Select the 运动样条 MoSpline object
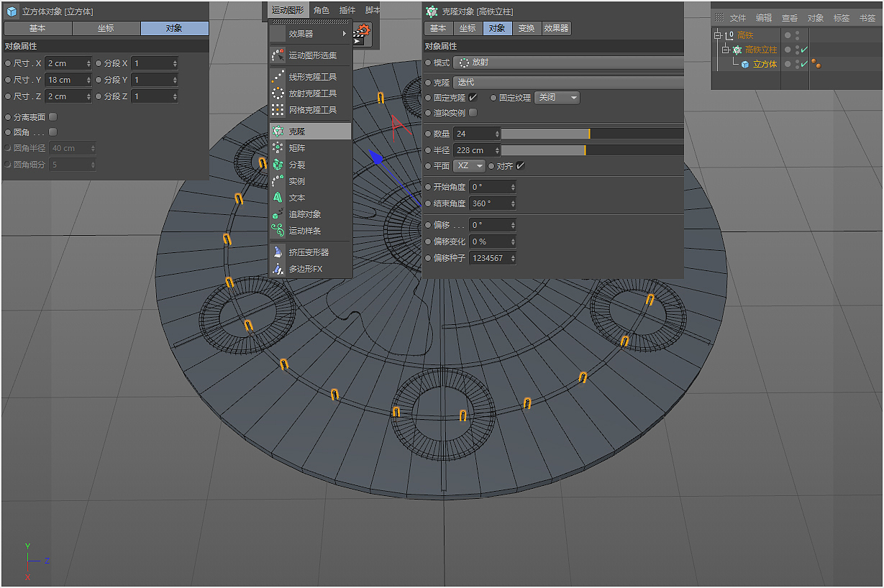 tap(311, 231)
